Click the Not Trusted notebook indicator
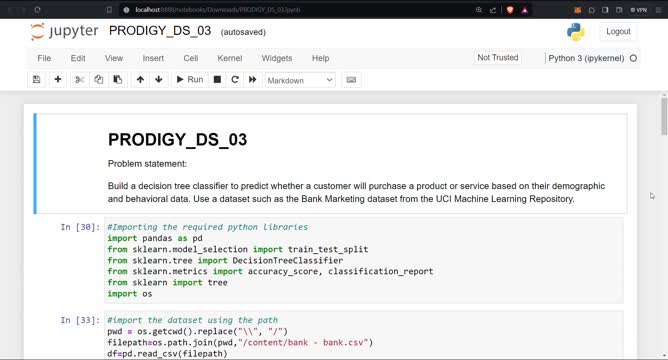This screenshot has height=360, width=668. (498, 58)
